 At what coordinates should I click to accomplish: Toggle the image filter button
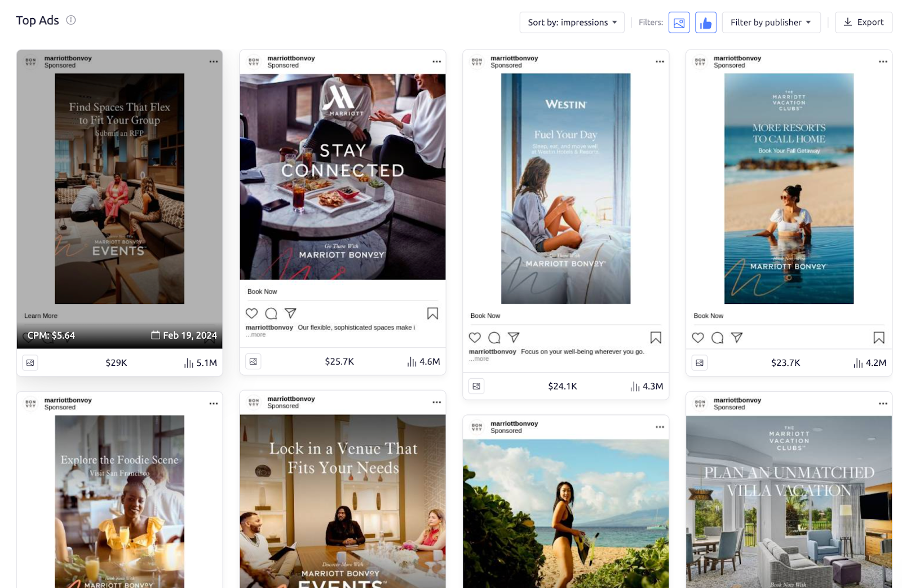[x=679, y=23]
